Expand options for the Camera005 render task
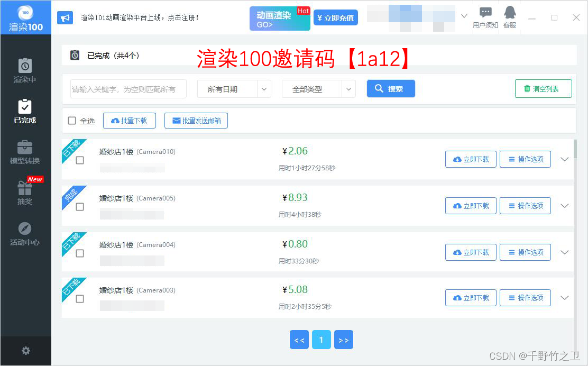Screen dimensions: 588x366 pos(564,206)
